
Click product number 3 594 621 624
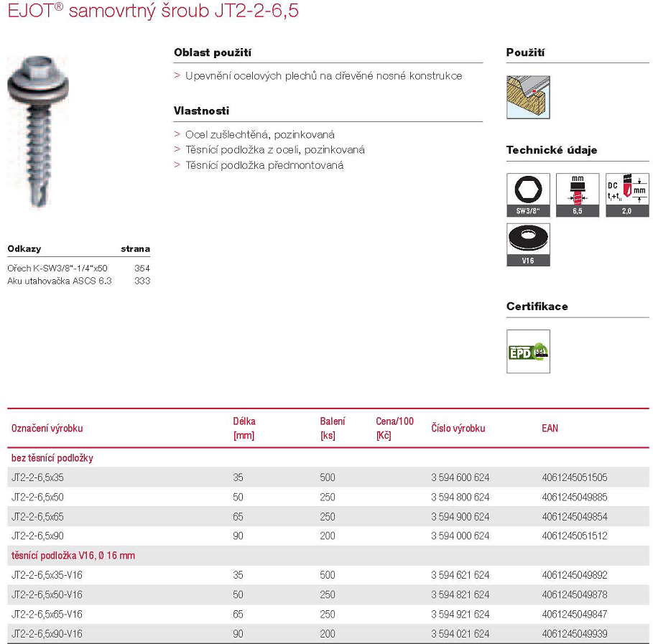pyautogui.click(x=460, y=575)
